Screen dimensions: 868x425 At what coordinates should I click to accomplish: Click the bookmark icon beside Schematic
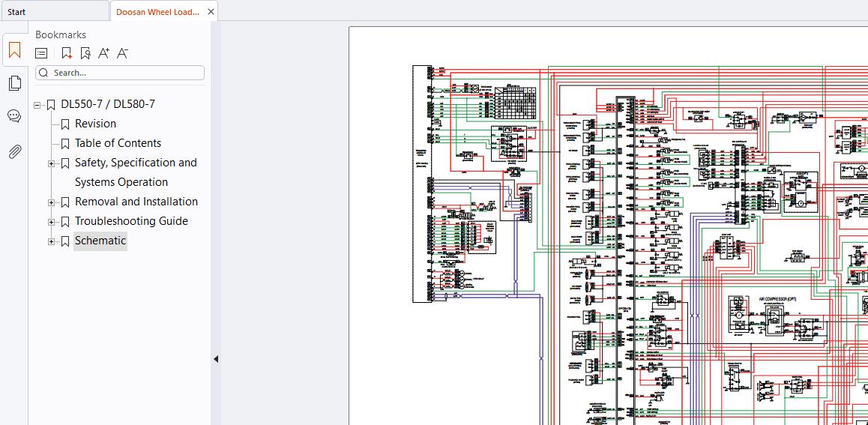tap(64, 241)
